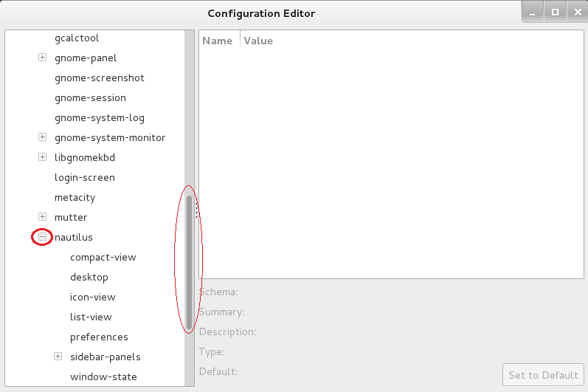Open nautilus preferences key

click(x=99, y=337)
